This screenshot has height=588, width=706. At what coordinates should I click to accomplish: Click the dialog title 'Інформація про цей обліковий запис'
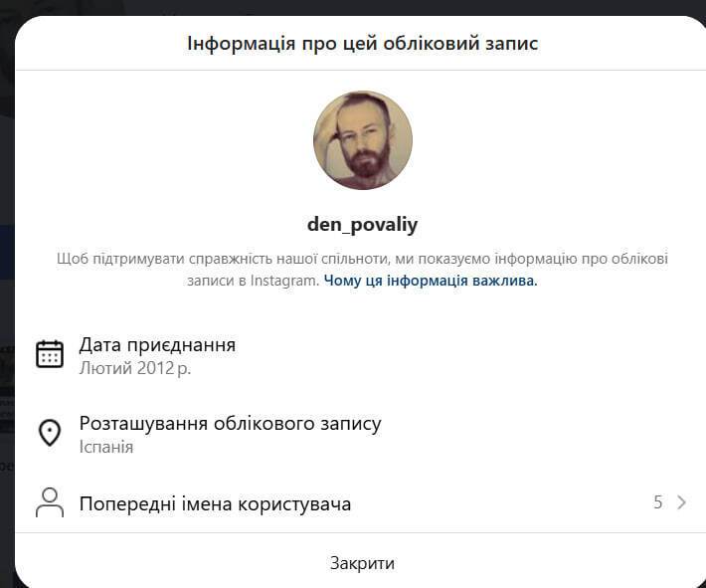click(363, 43)
